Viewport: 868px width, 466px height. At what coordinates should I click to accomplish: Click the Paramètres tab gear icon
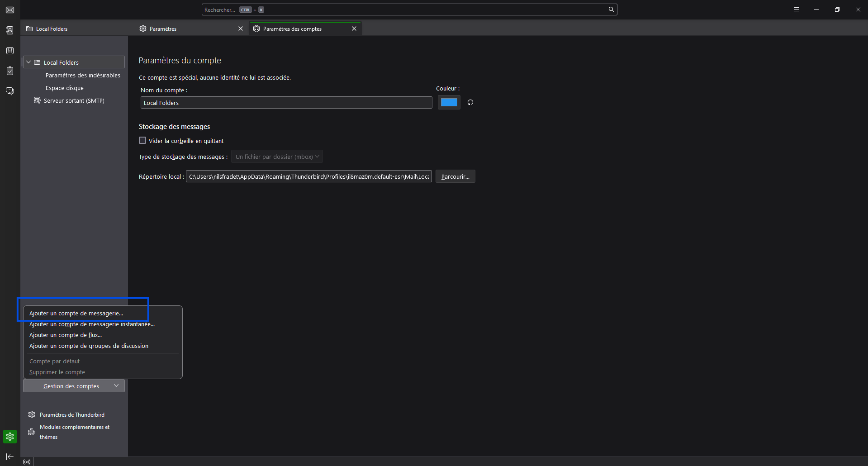(143, 29)
